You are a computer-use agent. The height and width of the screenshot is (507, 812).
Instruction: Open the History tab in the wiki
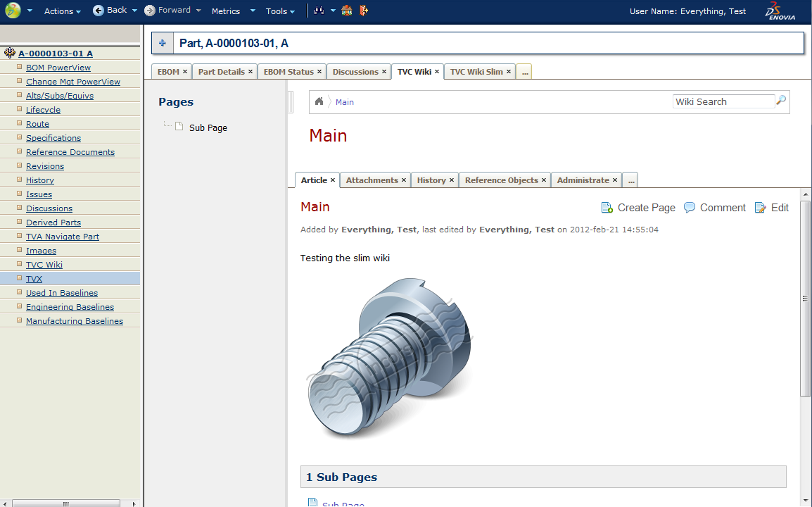[431, 180]
